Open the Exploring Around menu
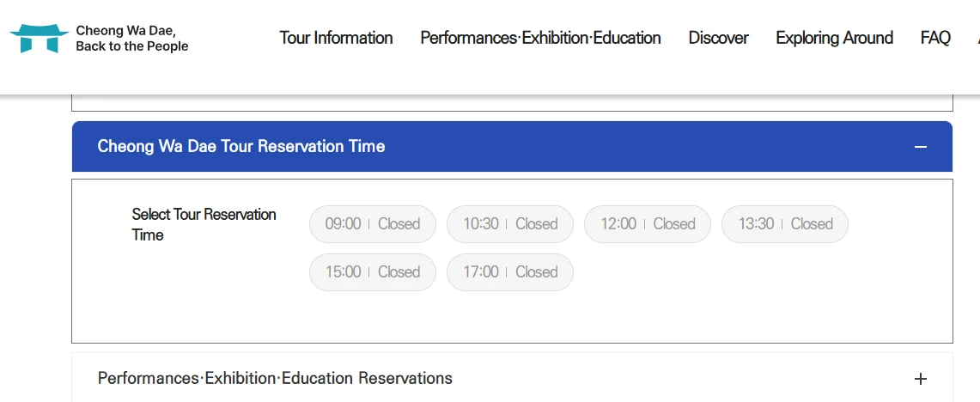The image size is (980, 402). 834,38
